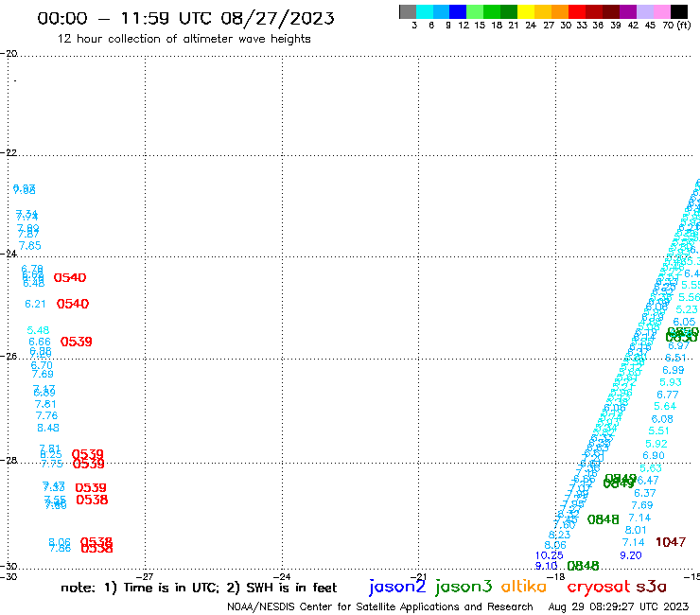Click the red 0539 time beside 6.66
700x615 pixels.
click(x=77, y=342)
